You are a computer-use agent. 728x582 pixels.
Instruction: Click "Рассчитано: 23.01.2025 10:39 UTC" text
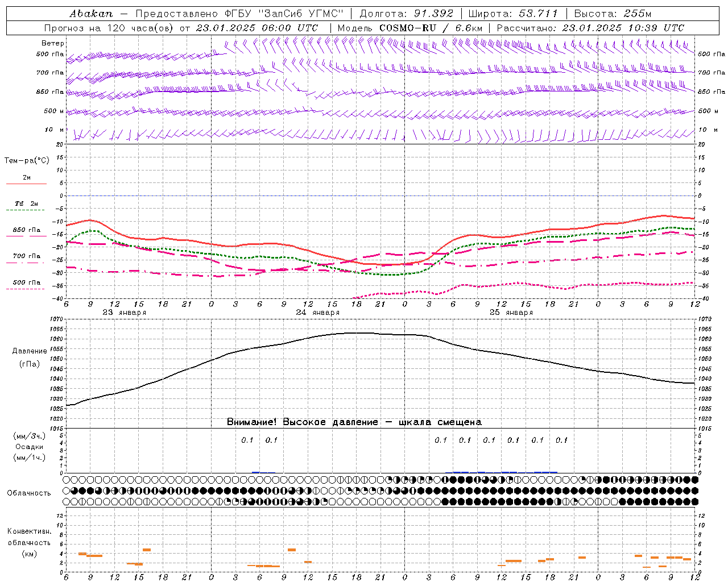pos(590,28)
